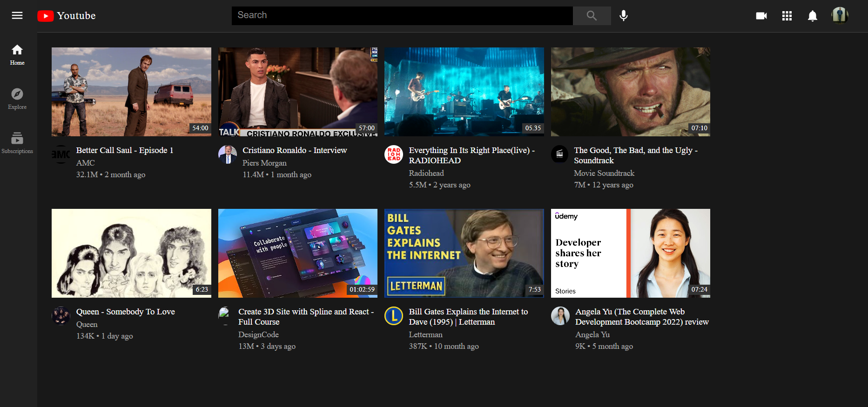Click the DesignCode channel name
This screenshot has height=407, width=868.
(258, 334)
